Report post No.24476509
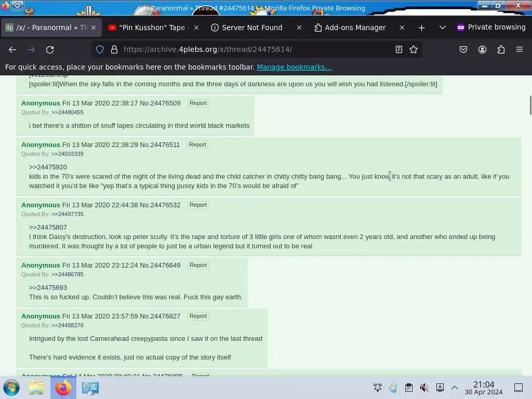 [x=198, y=103]
